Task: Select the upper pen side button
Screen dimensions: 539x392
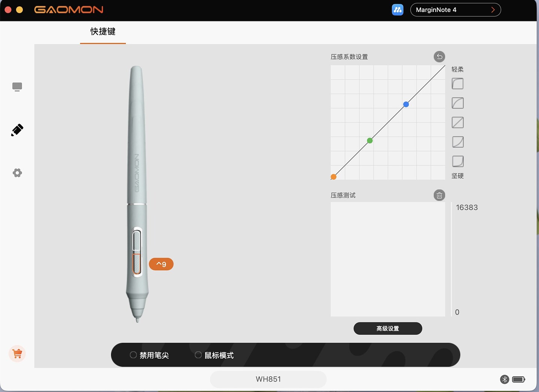Action: [137, 240]
